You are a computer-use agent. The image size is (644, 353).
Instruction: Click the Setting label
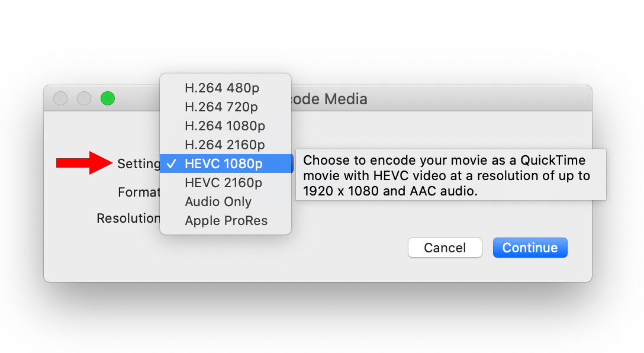139,163
